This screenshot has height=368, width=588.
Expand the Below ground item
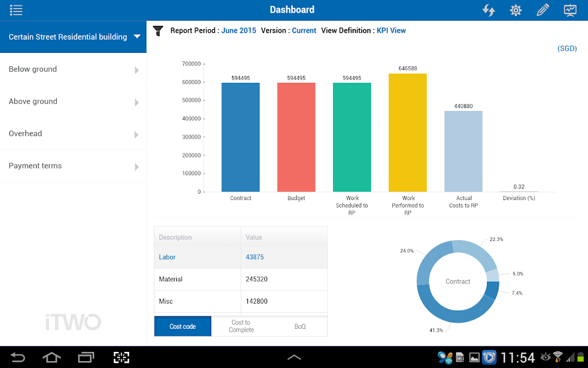pyautogui.click(x=73, y=70)
